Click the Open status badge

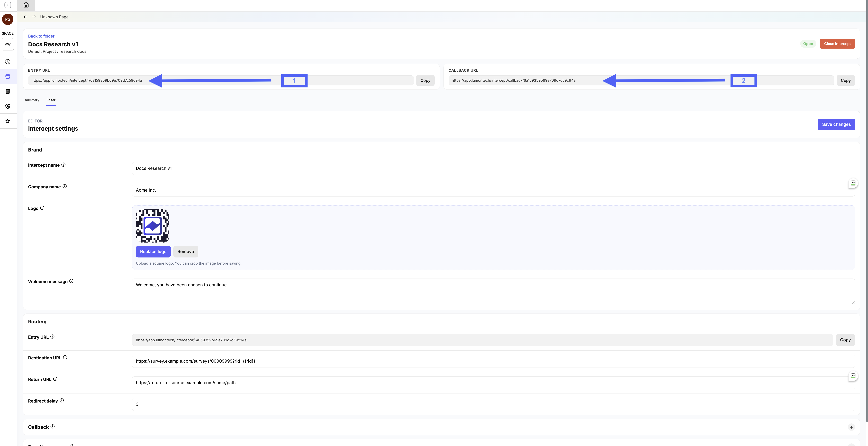click(808, 44)
